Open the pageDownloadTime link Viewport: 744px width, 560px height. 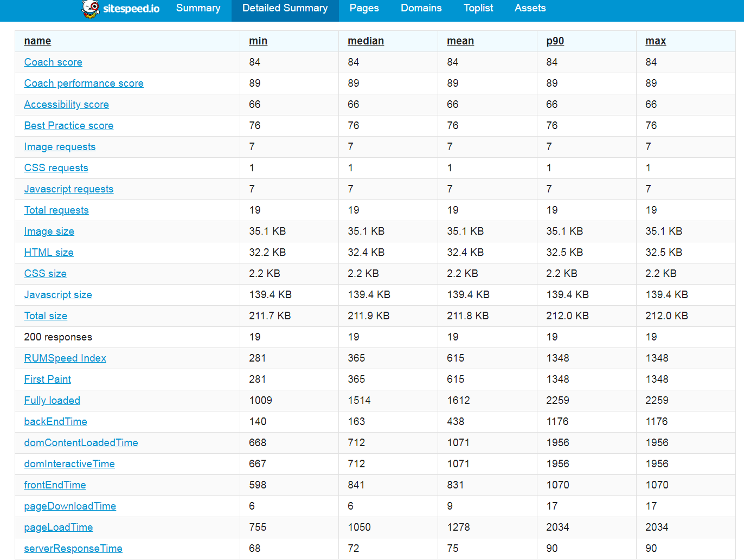click(70, 506)
